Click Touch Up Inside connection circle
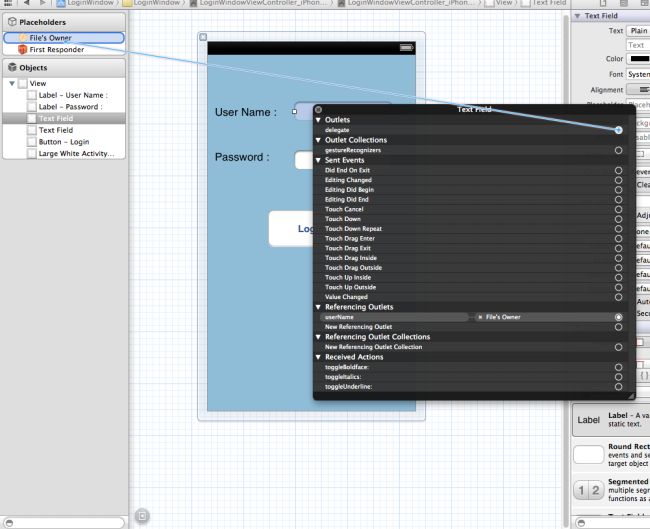This screenshot has height=529, width=650. tap(618, 278)
